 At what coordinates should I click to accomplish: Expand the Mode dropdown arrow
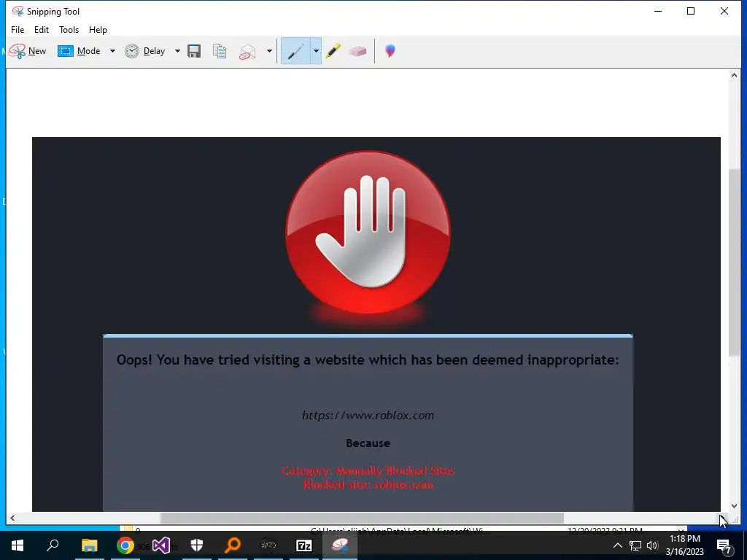(x=112, y=51)
